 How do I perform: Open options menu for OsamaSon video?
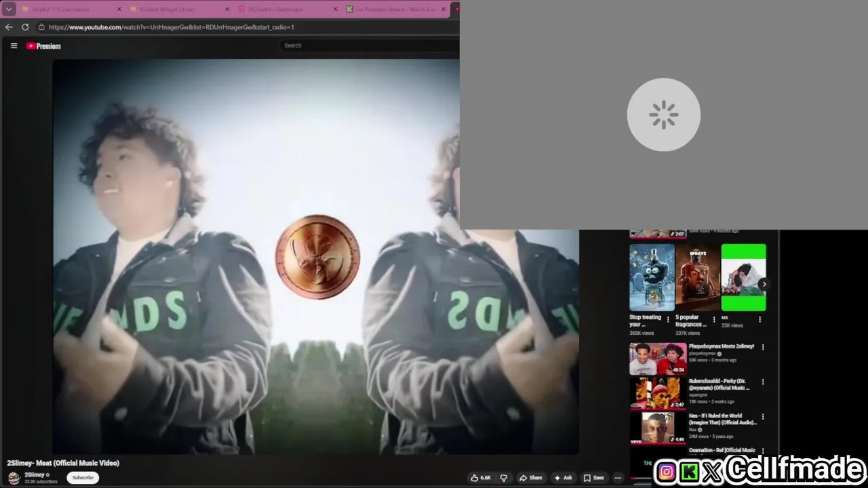(763, 451)
